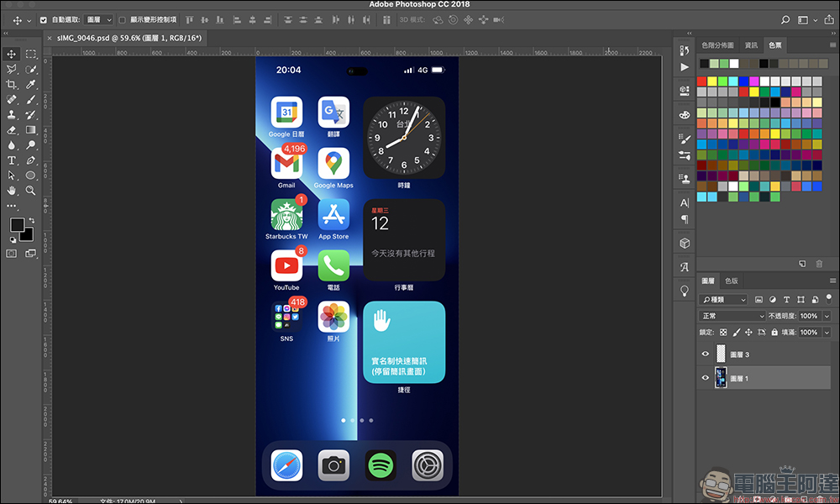Hide the 圖層 3 layer
840x504 pixels.
point(705,354)
